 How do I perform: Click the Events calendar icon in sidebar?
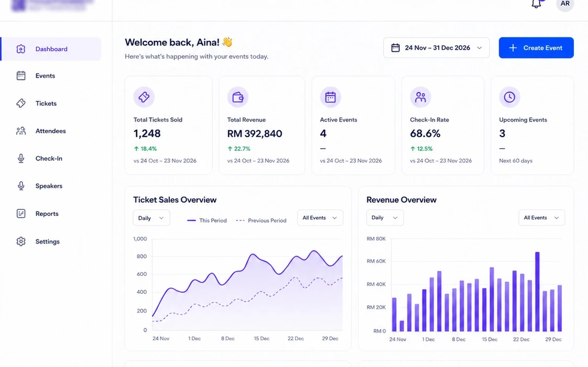21,75
